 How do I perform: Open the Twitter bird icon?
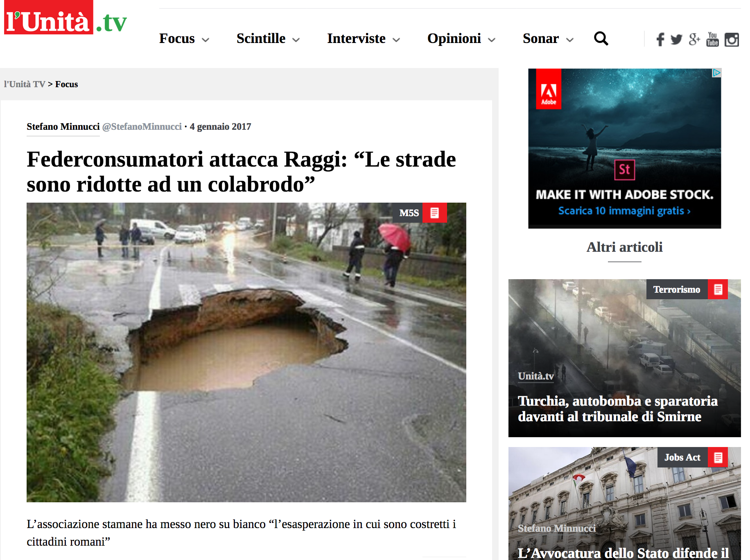pos(676,39)
